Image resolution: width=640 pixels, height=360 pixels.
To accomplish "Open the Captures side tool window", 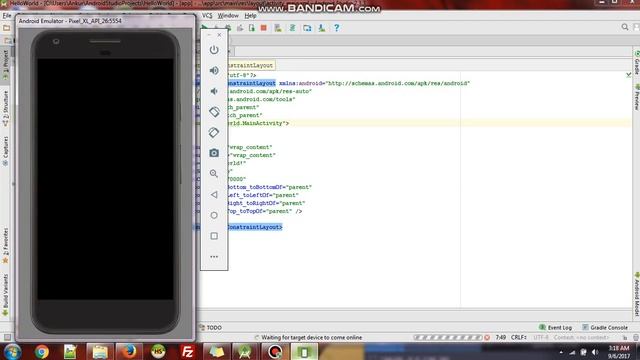I will pos(6,151).
